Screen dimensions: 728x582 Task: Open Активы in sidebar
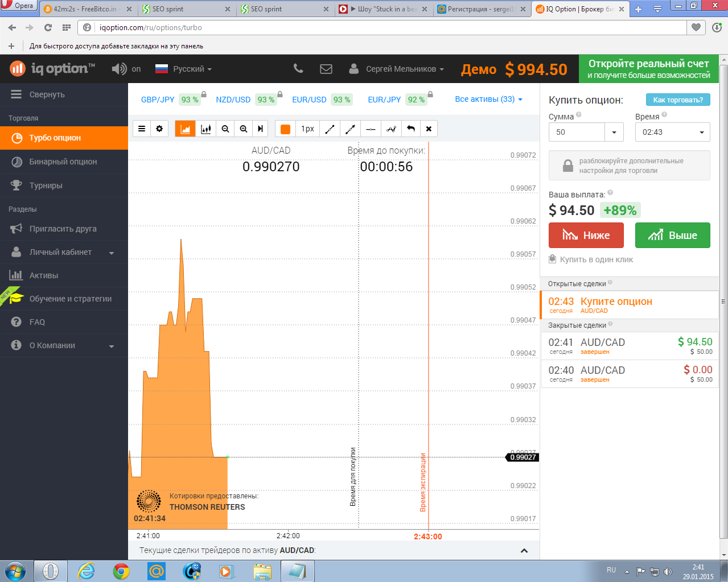[x=64, y=275]
